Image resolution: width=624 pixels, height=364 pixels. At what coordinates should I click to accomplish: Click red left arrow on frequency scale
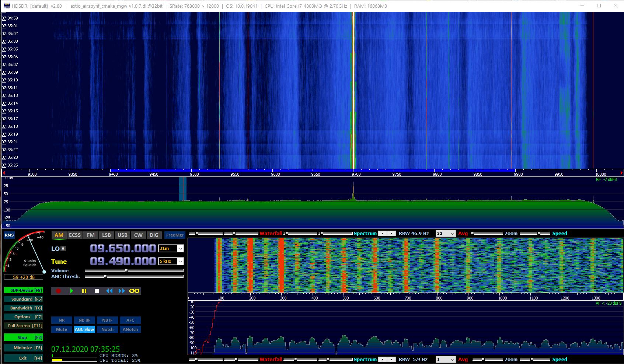pyautogui.click(x=4, y=172)
